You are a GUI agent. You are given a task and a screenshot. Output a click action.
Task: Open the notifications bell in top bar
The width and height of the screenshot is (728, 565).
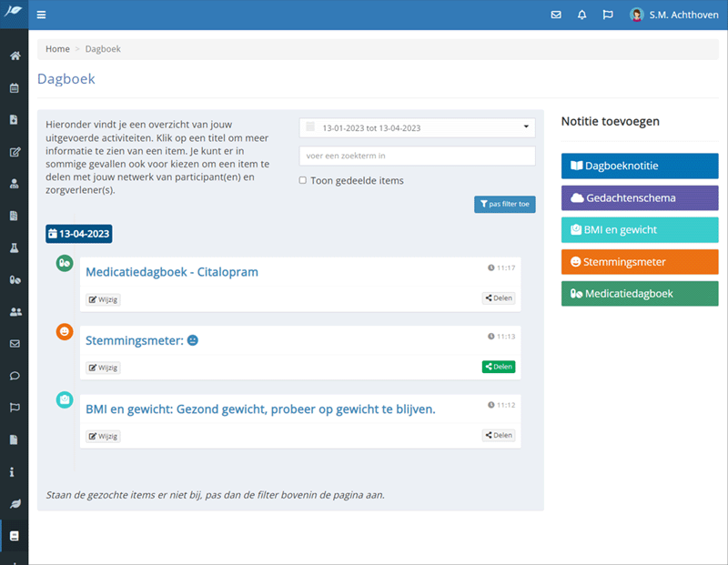[x=581, y=15]
